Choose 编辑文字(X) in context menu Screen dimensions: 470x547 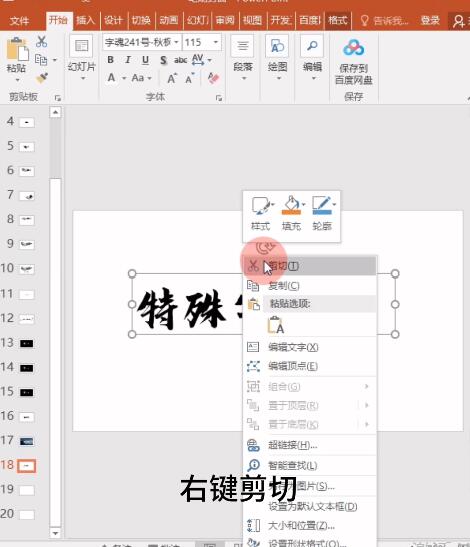[x=310, y=347]
